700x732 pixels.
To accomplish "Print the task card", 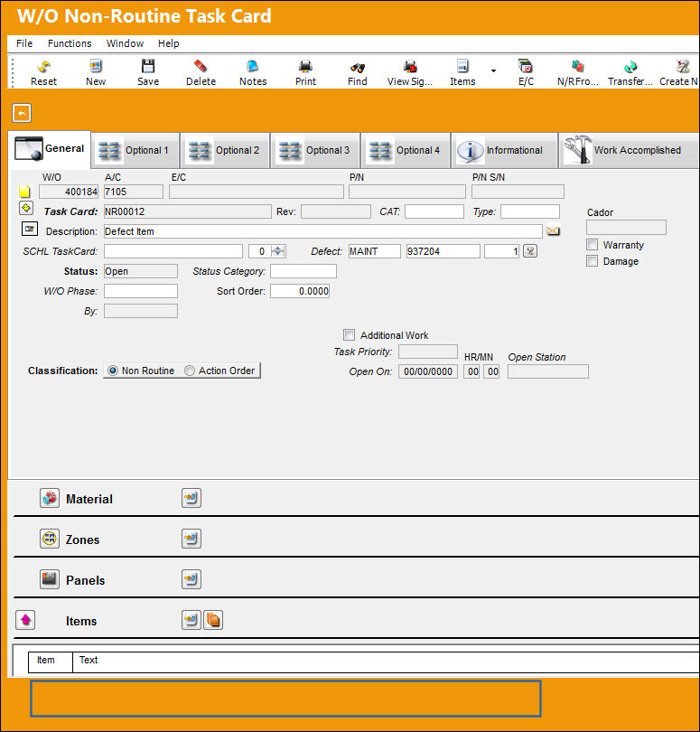I will point(305,72).
